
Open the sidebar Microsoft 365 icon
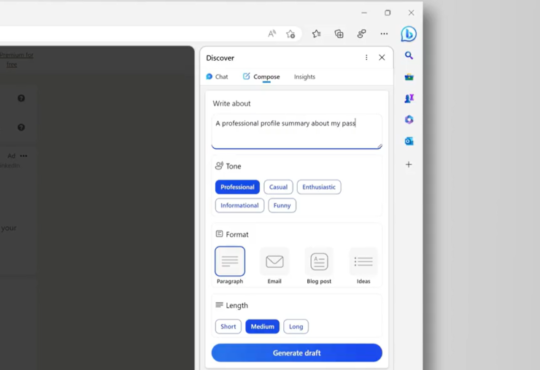409,120
